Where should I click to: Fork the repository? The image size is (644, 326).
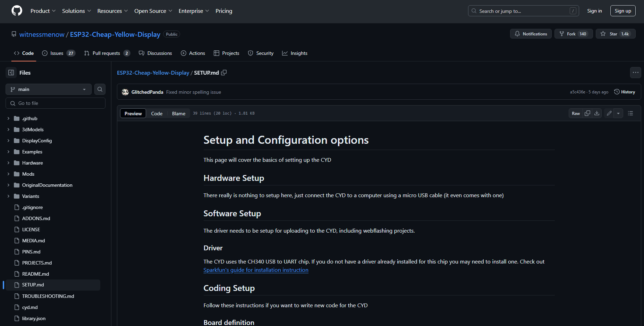click(574, 34)
